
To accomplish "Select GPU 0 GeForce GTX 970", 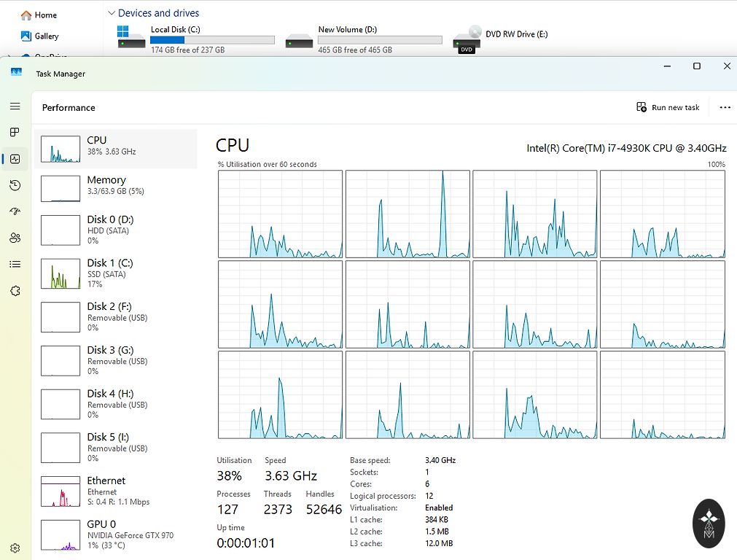I will pyautogui.click(x=115, y=534).
